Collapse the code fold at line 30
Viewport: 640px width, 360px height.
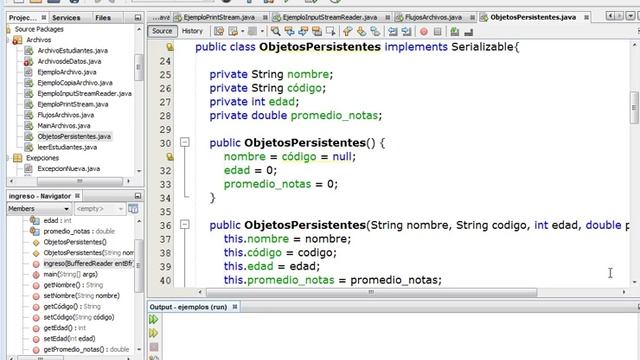184,142
